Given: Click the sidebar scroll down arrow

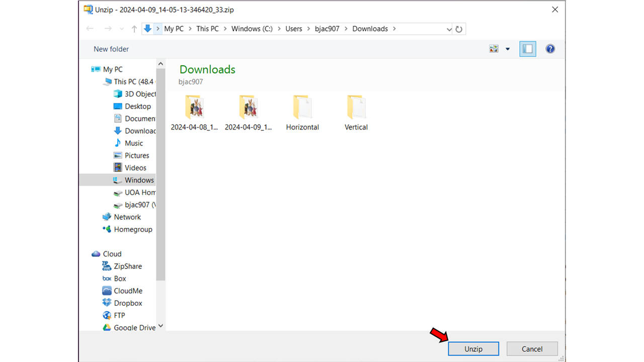Looking at the screenshot, I should 160,326.
